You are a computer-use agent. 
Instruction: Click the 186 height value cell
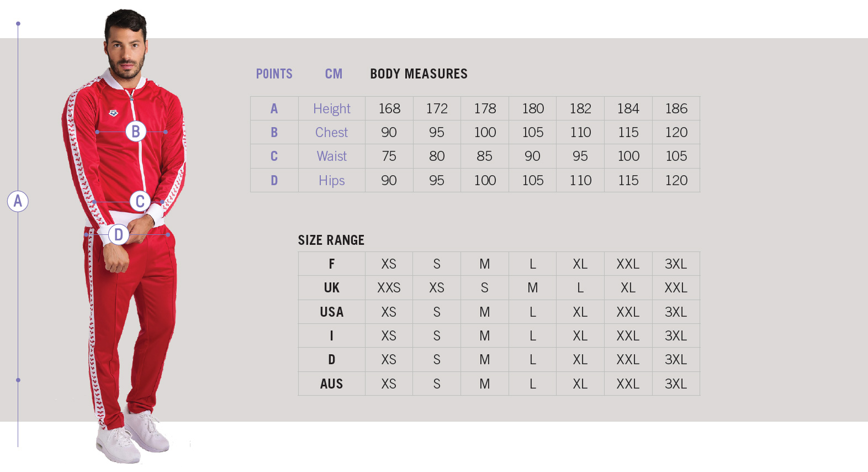(676, 108)
